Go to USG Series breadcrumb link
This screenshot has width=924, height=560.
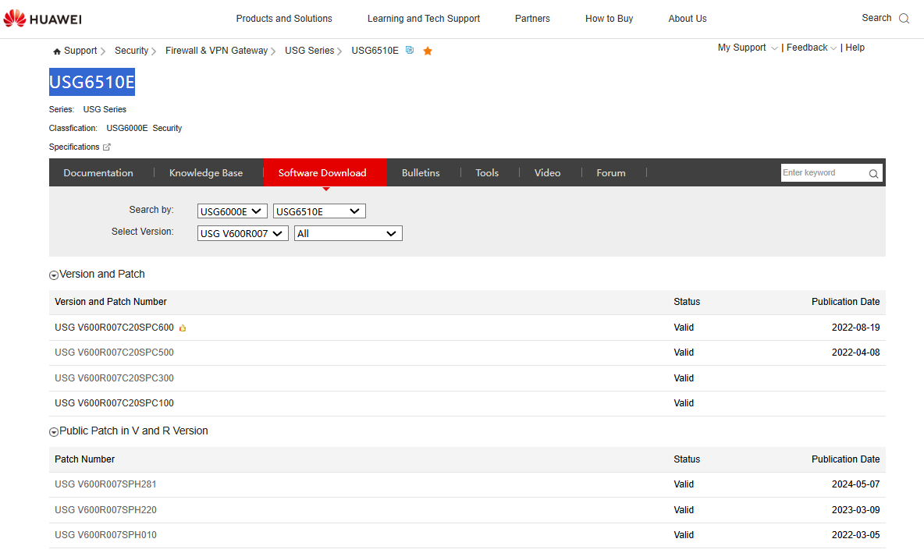[309, 51]
